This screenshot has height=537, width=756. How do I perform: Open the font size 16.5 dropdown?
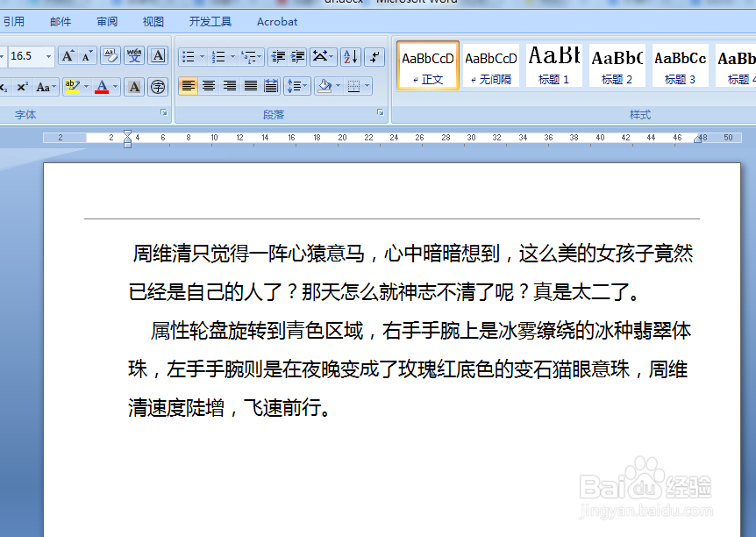click(x=48, y=56)
